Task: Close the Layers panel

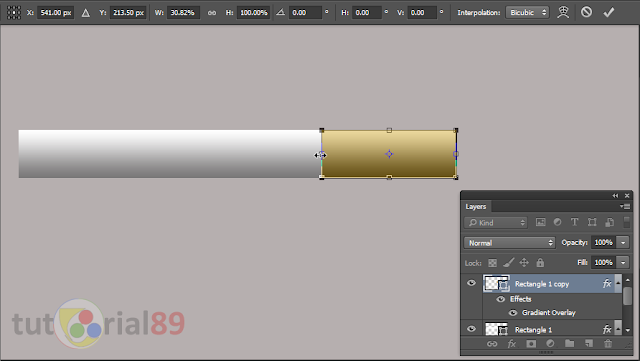Action: pos(627,196)
